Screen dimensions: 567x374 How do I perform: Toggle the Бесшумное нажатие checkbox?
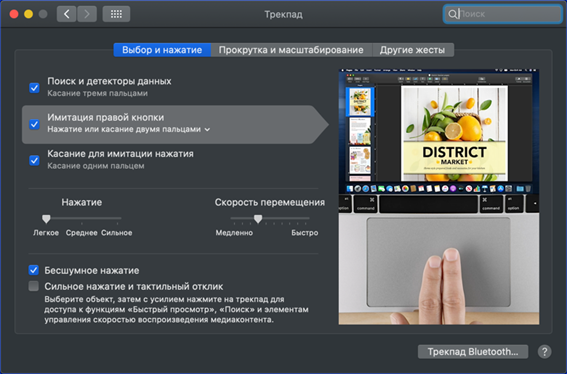tap(34, 270)
